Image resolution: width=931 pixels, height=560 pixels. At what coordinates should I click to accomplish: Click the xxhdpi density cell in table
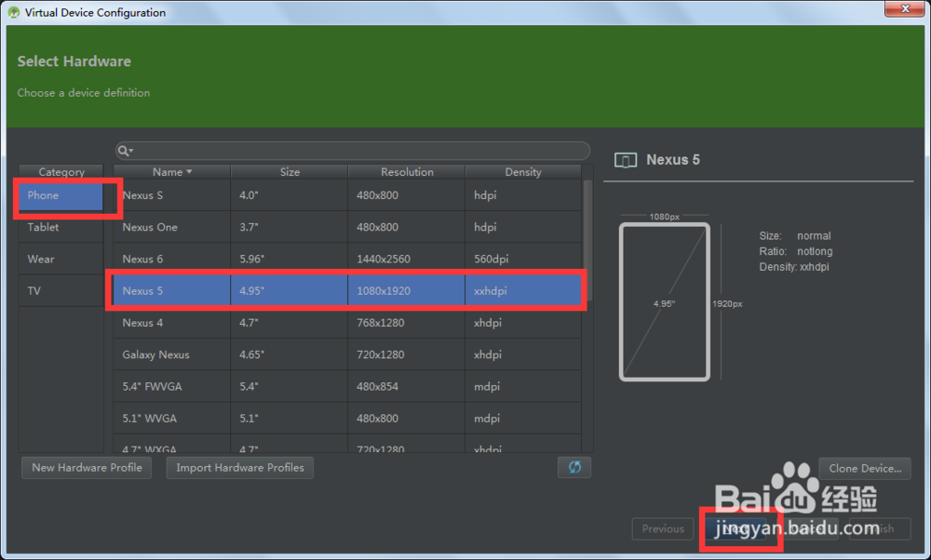pos(523,290)
